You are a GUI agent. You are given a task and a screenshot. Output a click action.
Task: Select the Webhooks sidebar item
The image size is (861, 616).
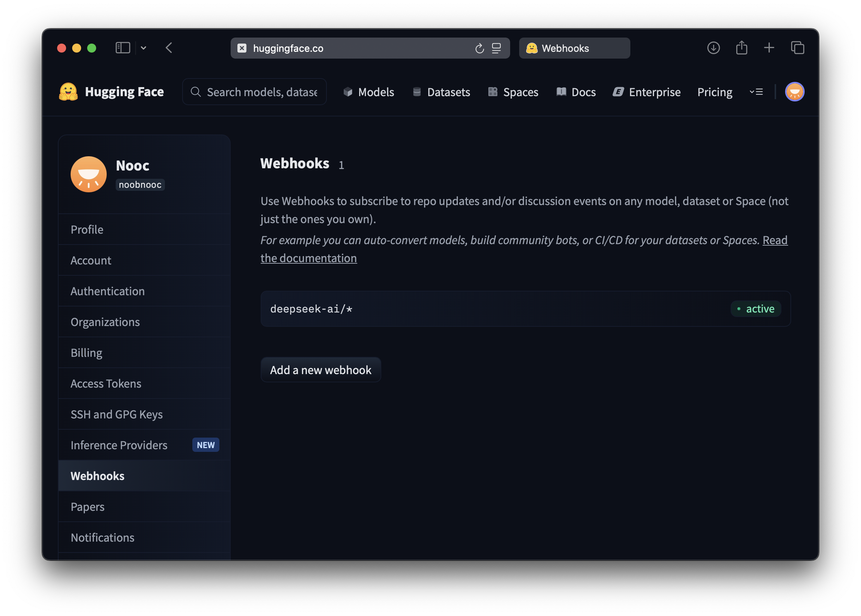[144, 476]
